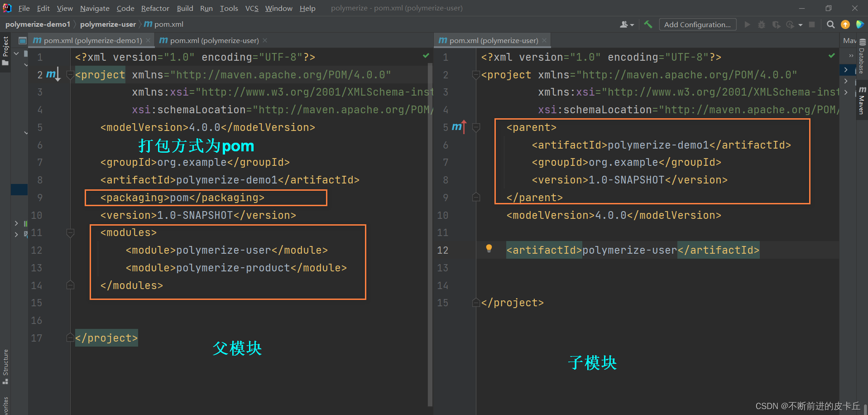Expand the Maven panel toolbar double chevron
868x415 pixels.
851,55
